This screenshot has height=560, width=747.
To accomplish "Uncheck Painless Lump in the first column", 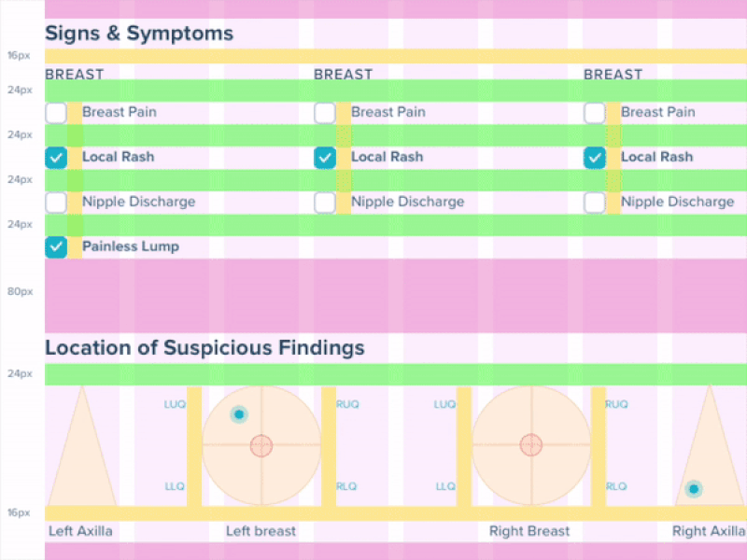I will [55, 246].
